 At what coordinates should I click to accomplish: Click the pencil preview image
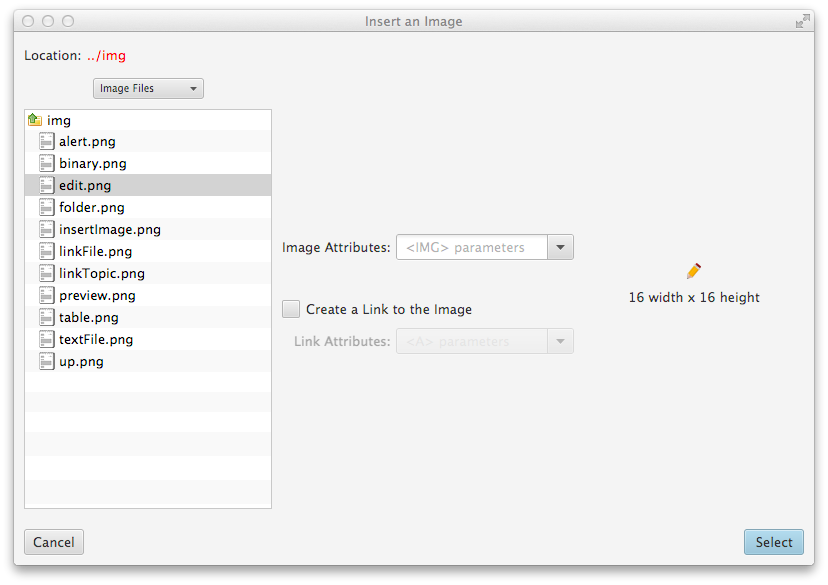[x=694, y=271]
